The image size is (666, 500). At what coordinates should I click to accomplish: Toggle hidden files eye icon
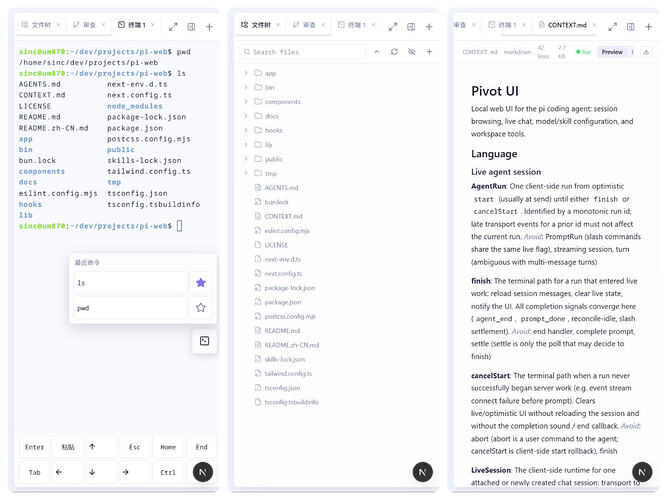[x=412, y=51]
